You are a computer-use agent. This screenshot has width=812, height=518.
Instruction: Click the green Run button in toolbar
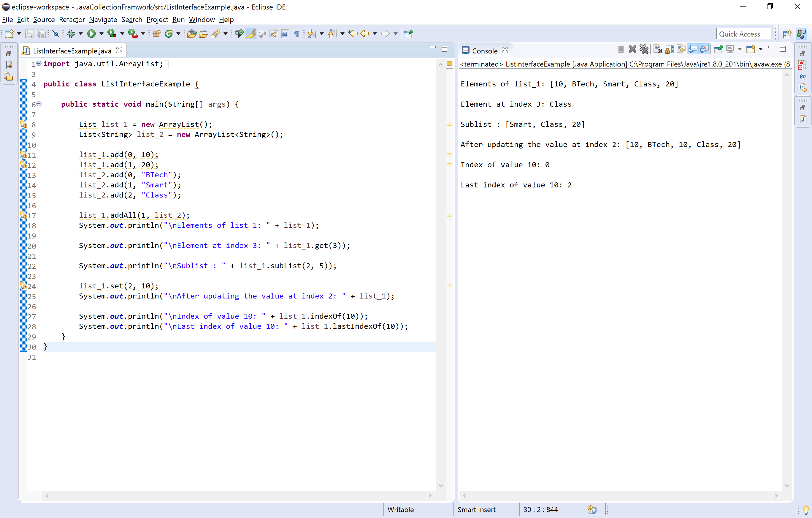(91, 33)
